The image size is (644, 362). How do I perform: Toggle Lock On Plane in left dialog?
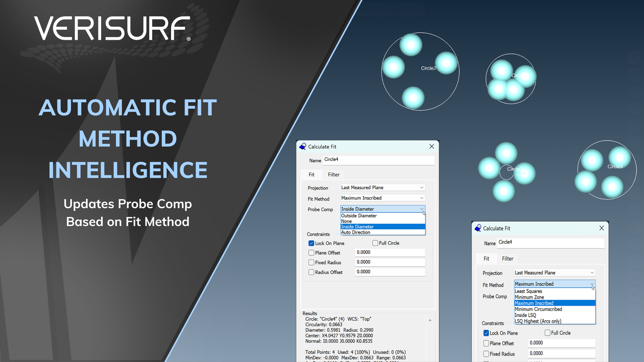(311, 243)
